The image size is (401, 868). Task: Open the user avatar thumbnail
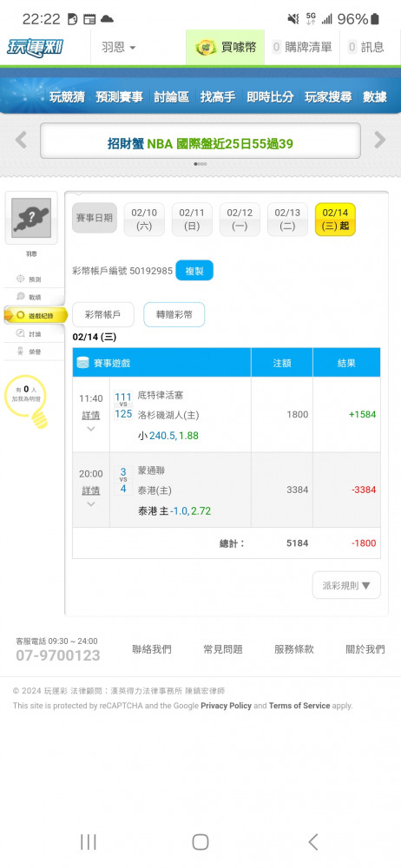tap(31, 219)
